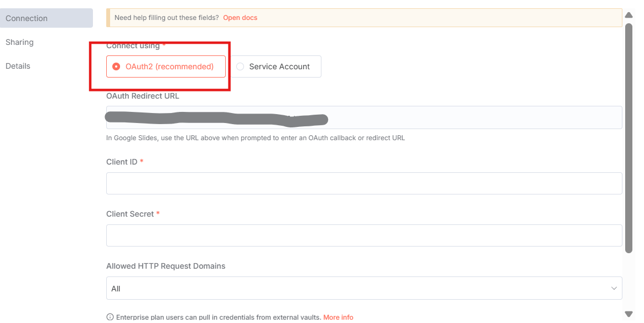This screenshot has width=644, height=323.
Task: Select the OAuth2 (recommended) radio option
Action: point(166,66)
